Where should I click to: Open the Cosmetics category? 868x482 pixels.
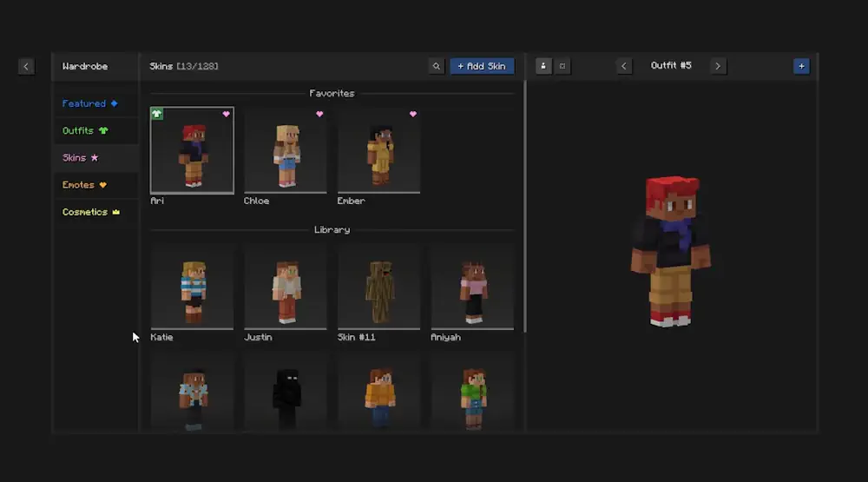pyautogui.click(x=90, y=212)
